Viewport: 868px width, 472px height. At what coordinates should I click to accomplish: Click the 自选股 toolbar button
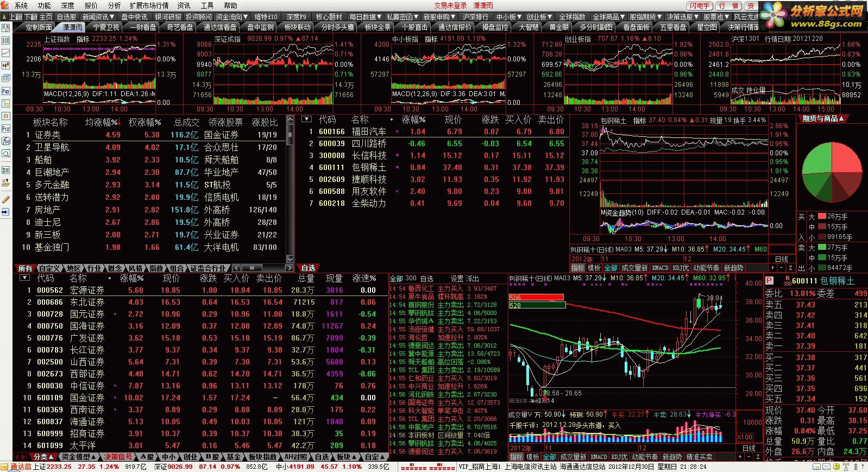tap(67, 17)
